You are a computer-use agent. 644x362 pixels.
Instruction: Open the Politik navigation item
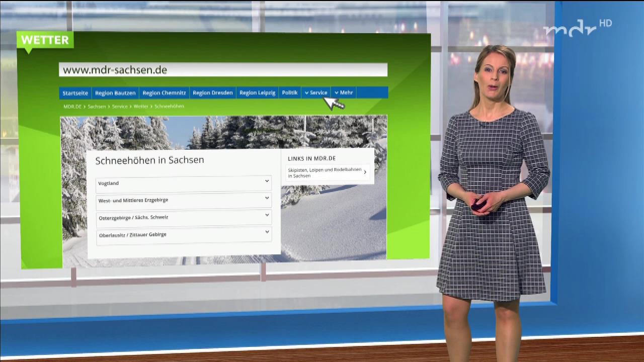click(290, 93)
